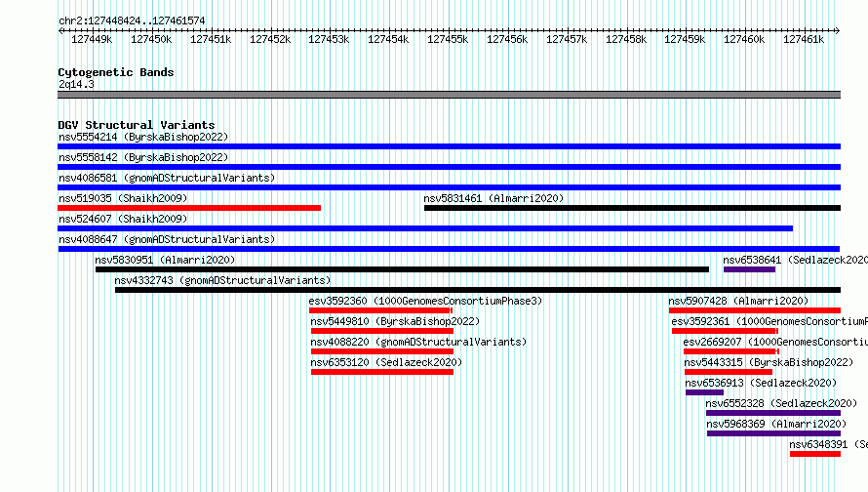The width and height of the screenshot is (868, 492).
Task: Select the gray 2q14.3 cytogenetic band bar
Action: pos(449,95)
